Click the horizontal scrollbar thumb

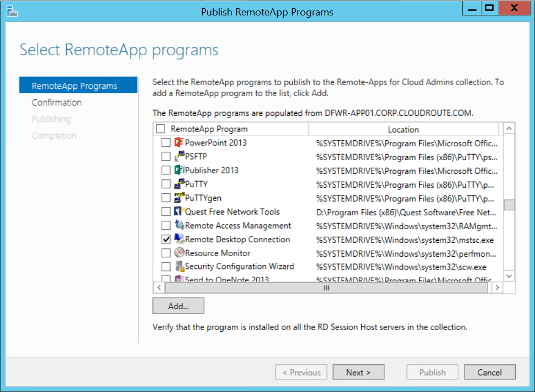[x=326, y=288]
